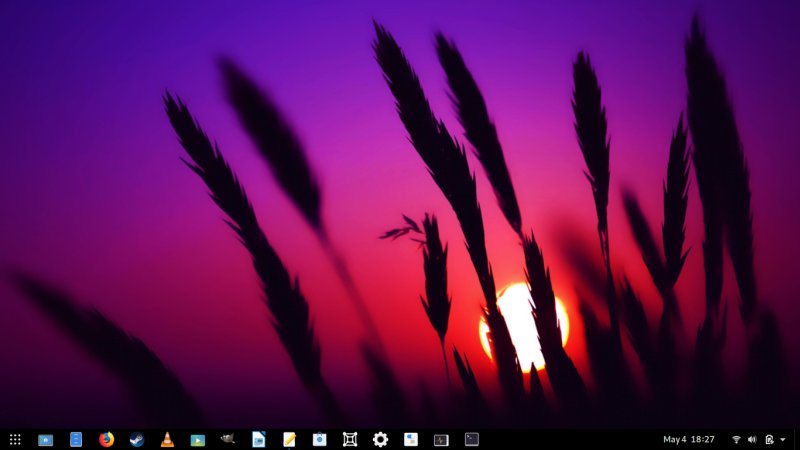Image resolution: width=800 pixels, height=450 pixels.
Task: Launch the system monitor app
Action: point(441,440)
